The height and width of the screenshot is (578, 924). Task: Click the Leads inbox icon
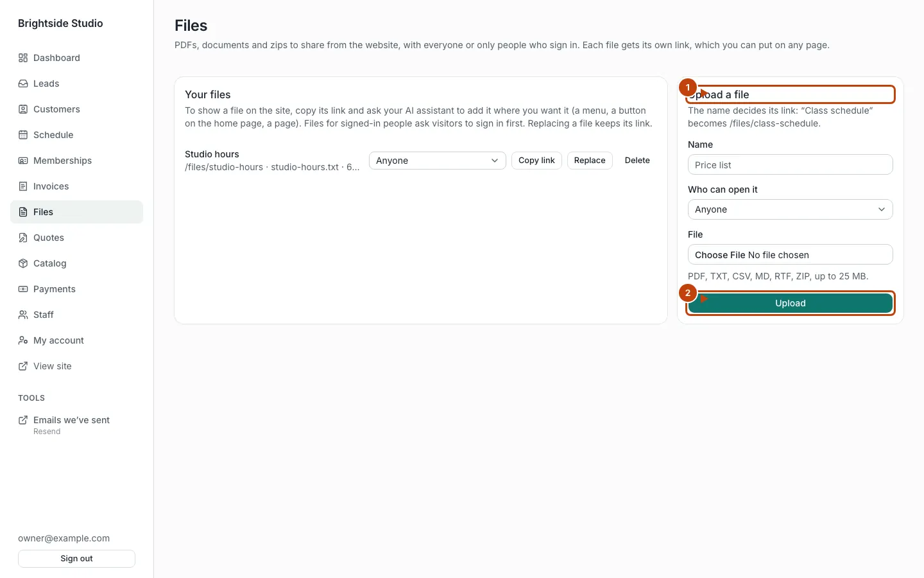click(x=23, y=83)
